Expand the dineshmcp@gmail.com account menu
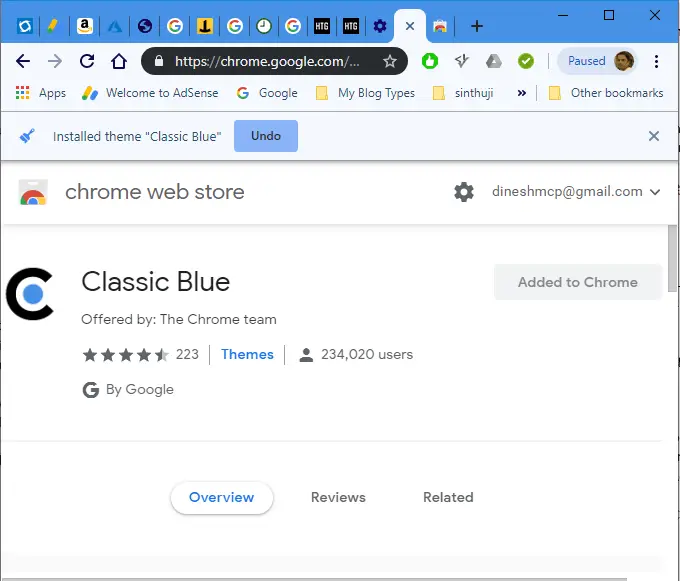The height and width of the screenshot is (581, 680). point(576,192)
